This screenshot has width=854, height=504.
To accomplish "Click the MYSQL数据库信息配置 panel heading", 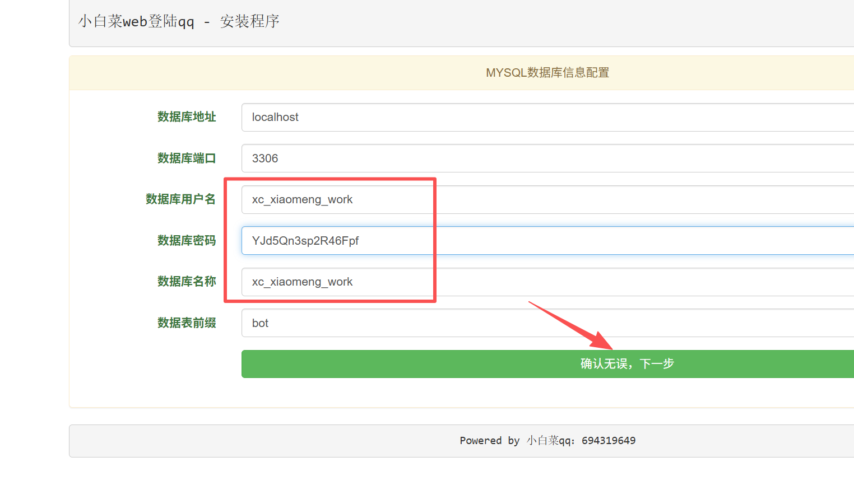I will tap(547, 73).
